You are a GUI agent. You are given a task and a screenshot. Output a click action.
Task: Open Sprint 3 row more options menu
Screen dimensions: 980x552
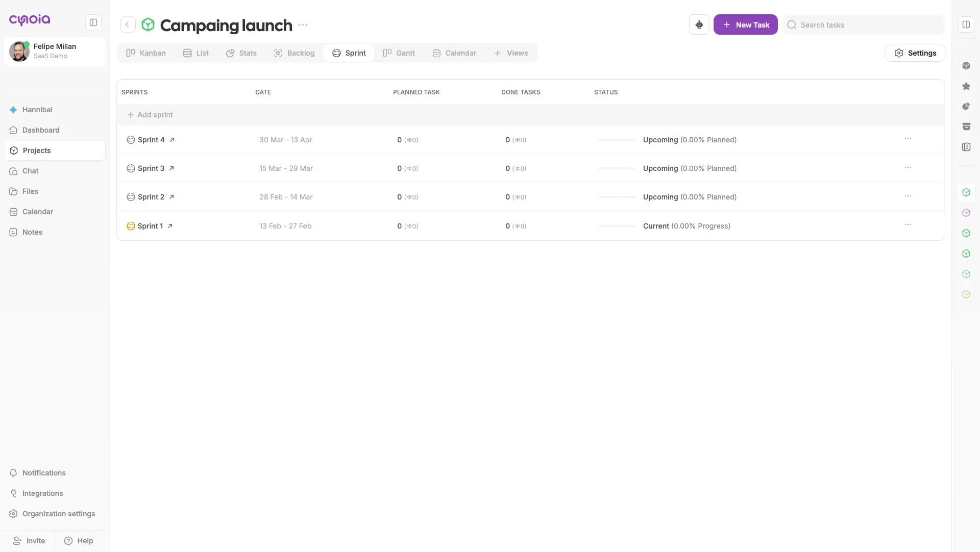pos(908,167)
